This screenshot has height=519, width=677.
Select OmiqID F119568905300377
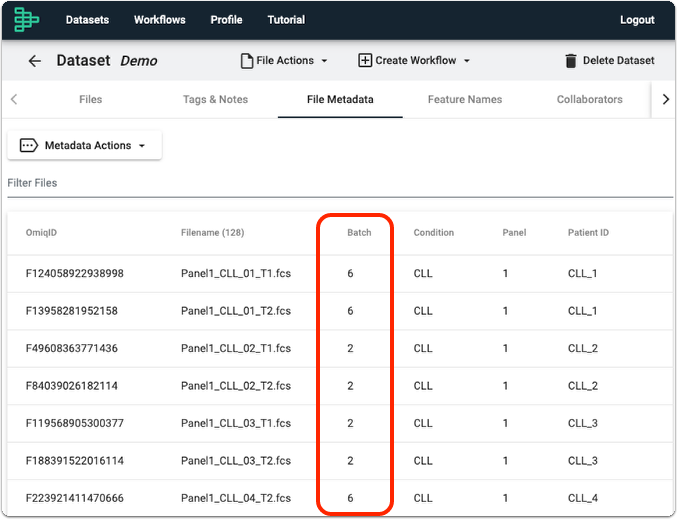coord(75,423)
